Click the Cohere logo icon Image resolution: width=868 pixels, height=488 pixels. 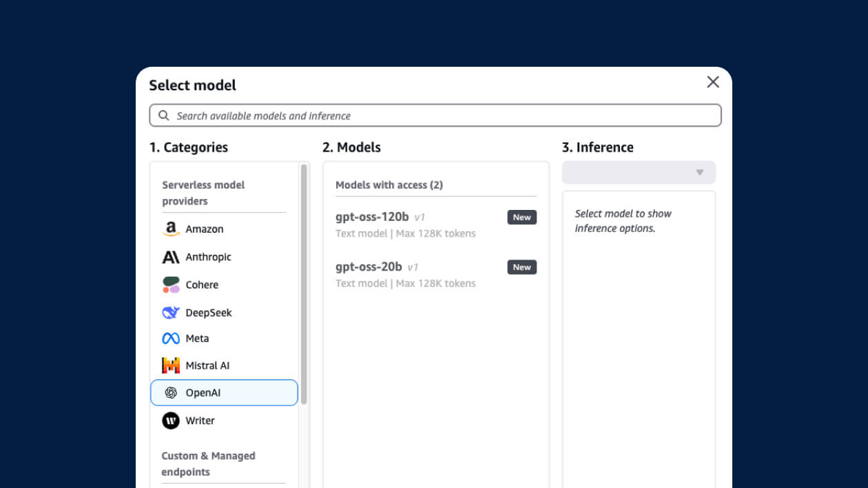click(x=171, y=285)
